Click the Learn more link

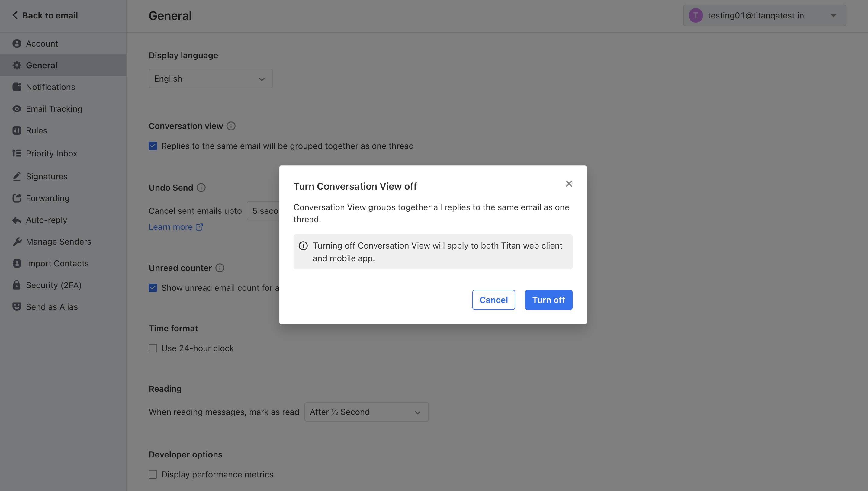(x=171, y=227)
